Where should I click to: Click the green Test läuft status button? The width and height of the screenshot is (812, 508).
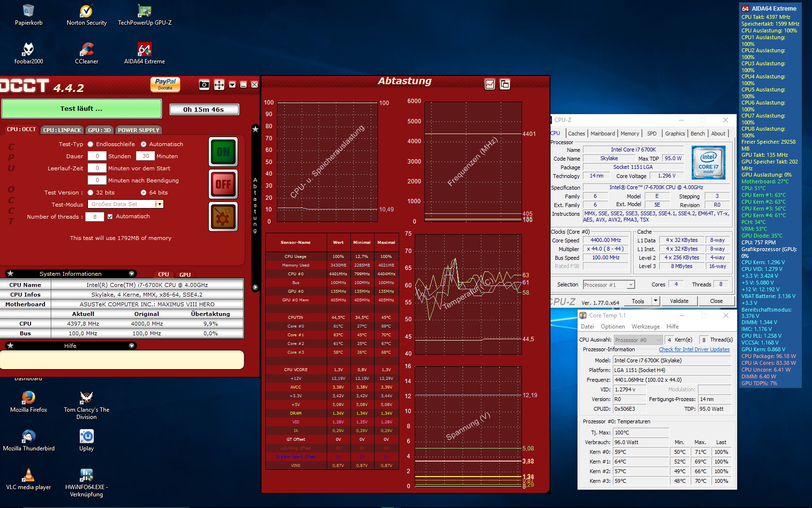click(82, 109)
